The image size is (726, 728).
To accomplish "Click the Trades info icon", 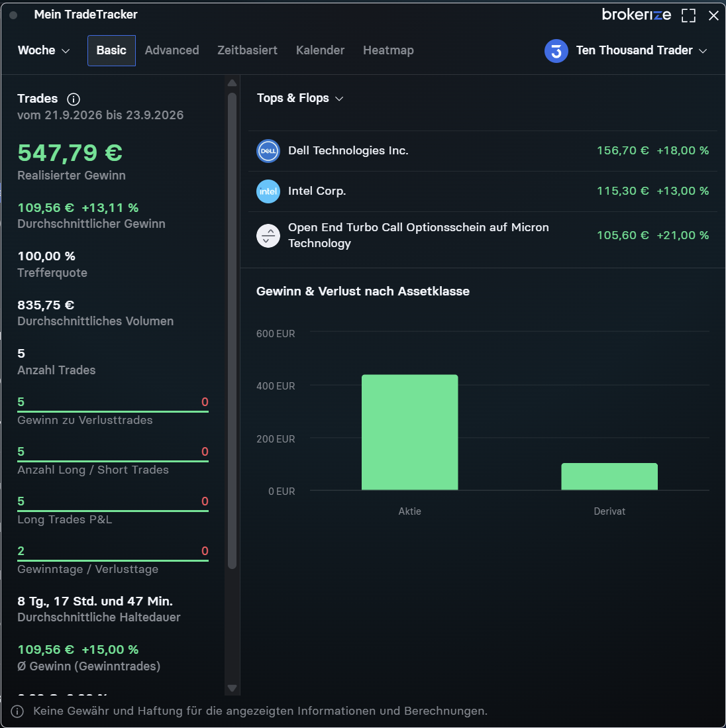I will click(x=74, y=99).
